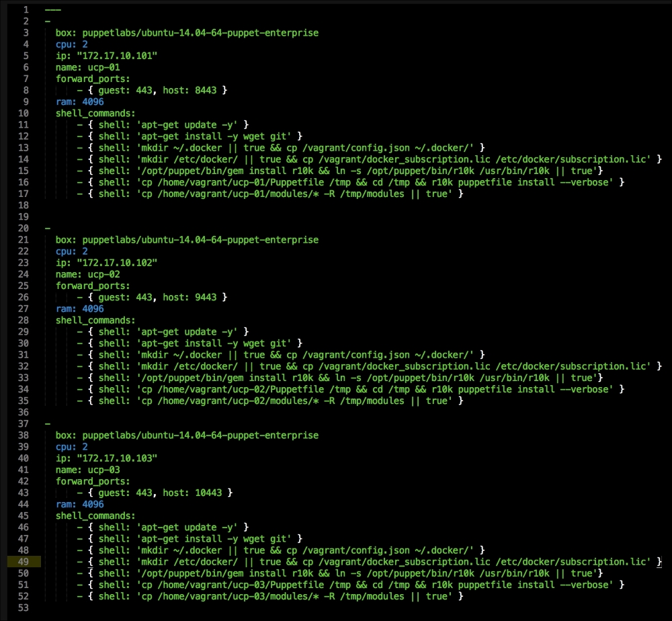
Task: Place cursor on ram value on line 9
Action: coord(93,101)
